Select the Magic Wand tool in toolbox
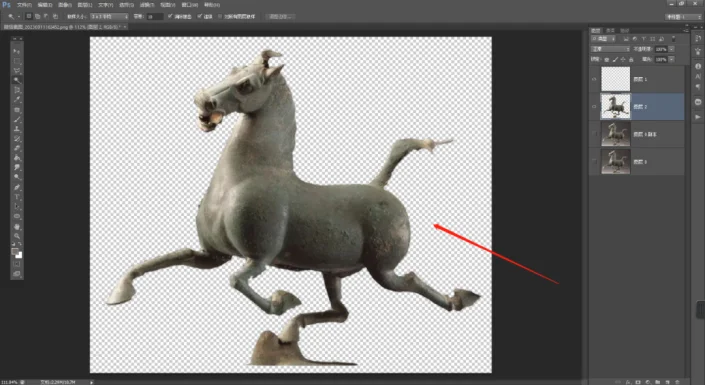This screenshot has width=705, height=385. click(17, 81)
